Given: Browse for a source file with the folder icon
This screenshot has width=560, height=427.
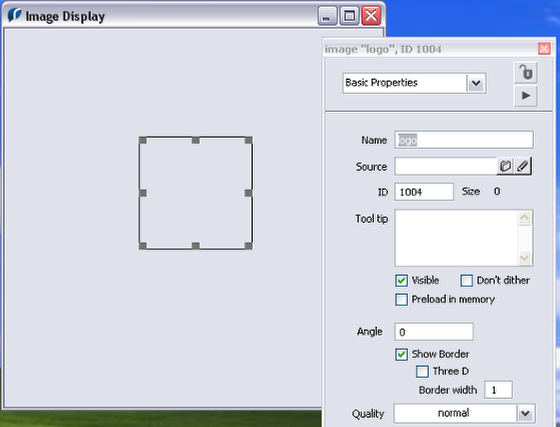Looking at the screenshot, I should point(505,166).
